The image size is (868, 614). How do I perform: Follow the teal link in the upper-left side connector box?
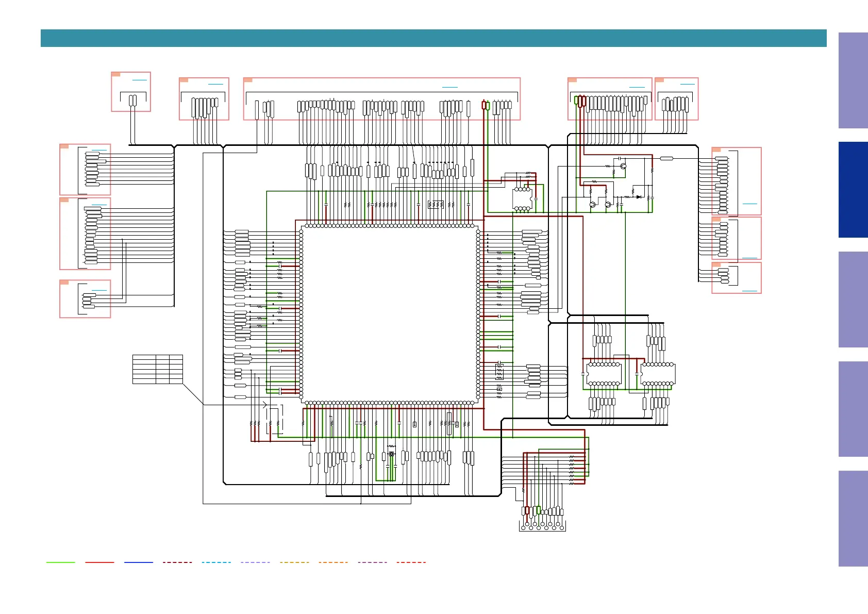pyautogui.click(x=99, y=150)
